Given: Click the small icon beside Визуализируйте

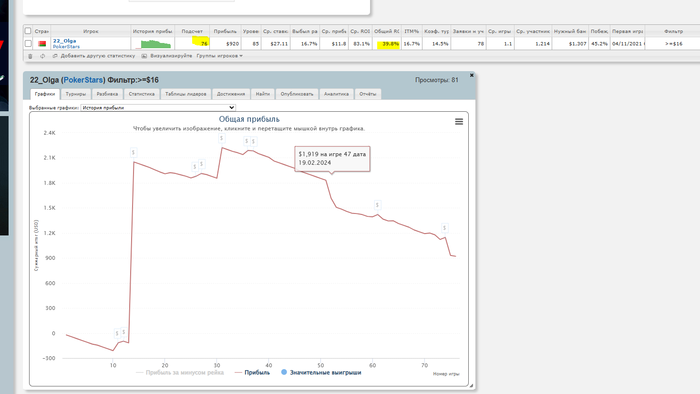Looking at the screenshot, I should 144,56.
